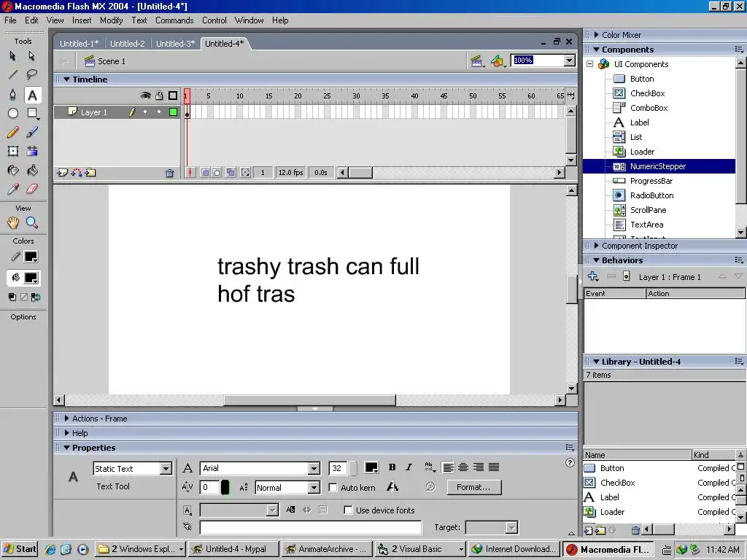Expand the Component Inspector panel
This screenshot has width=747, height=560.
[596, 246]
